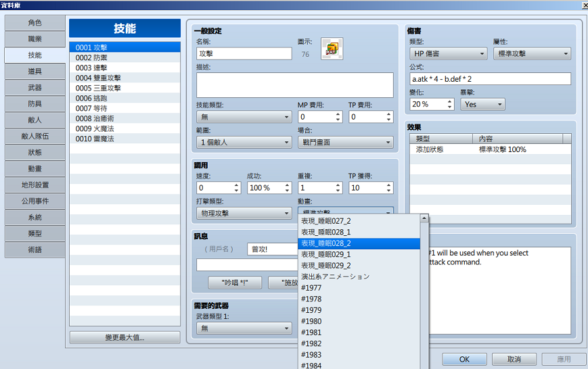The height and width of the screenshot is (369, 588).
Task: Open the 武器類型 1 dropdown
Action: pos(244,328)
